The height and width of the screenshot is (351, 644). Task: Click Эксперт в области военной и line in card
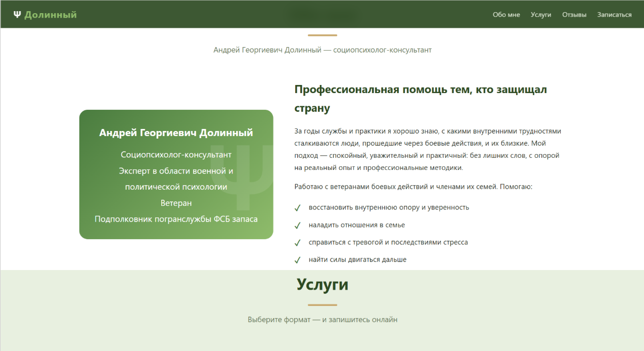(176, 171)
